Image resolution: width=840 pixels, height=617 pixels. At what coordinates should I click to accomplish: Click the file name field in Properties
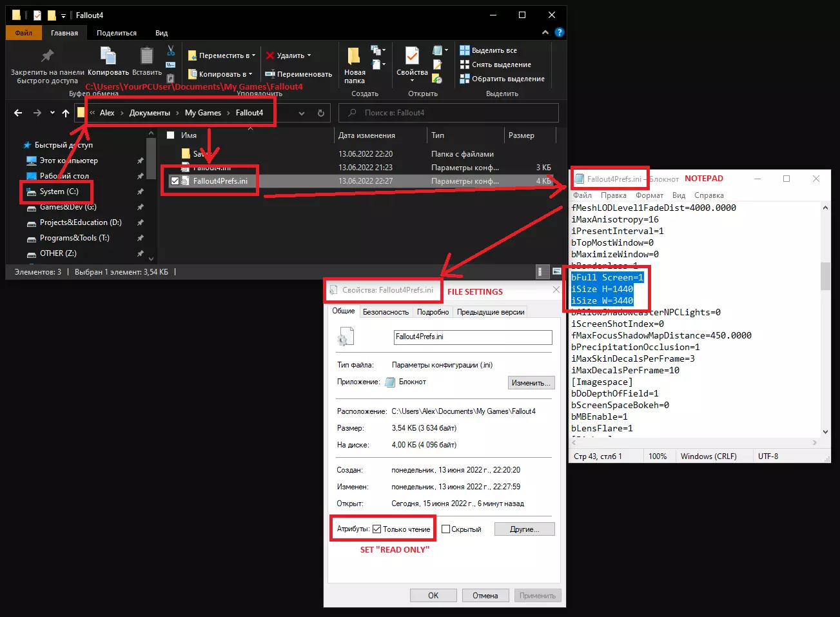[473, 337]
